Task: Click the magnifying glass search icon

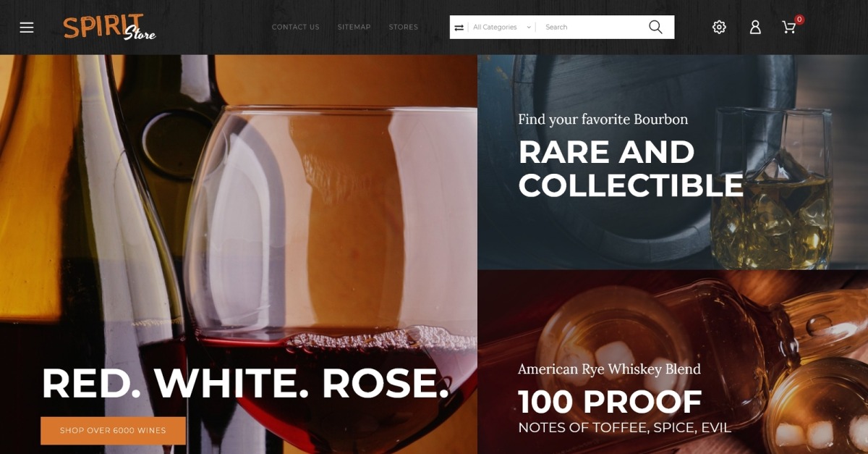Action: point(655,27)
